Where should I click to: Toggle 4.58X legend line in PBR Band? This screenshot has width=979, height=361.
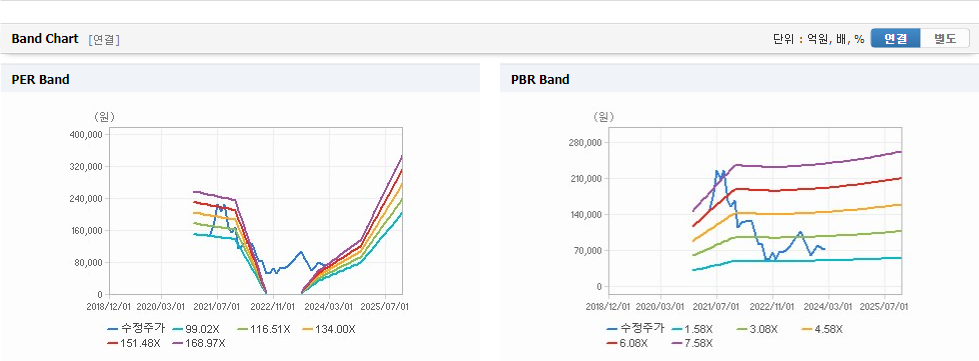tap(823, 329)
